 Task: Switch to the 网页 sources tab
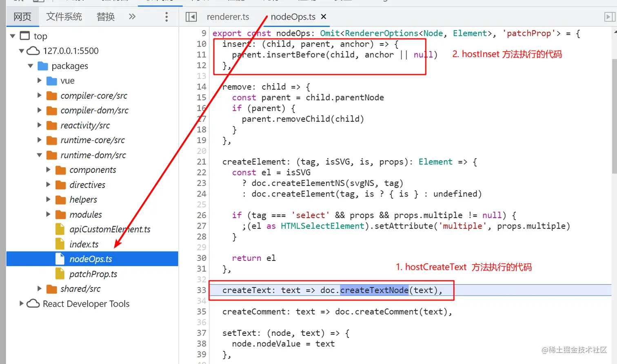click(22, 17)
